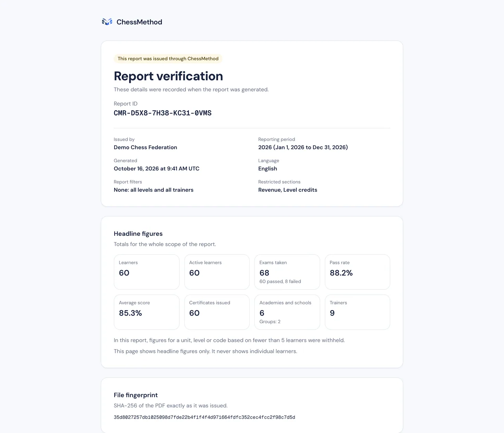Click the Learners card showing 60
The width and height of the screenshot is (504, 433).
tap(146, 272)
